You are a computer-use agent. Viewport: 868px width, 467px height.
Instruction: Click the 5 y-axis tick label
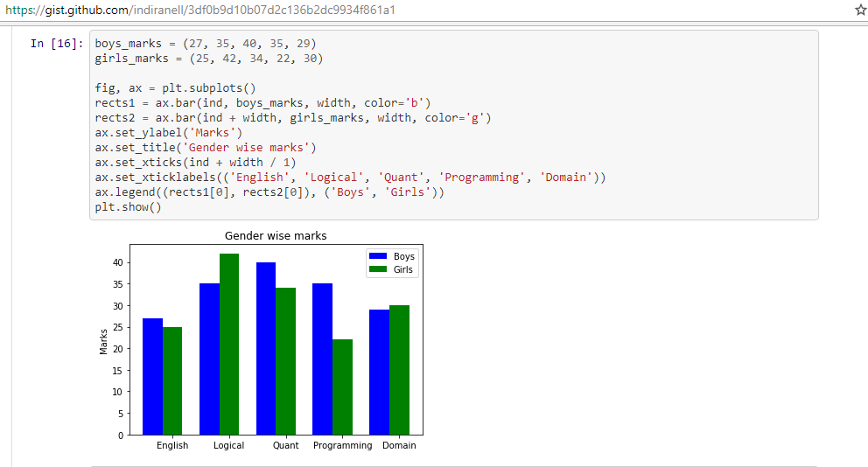[120, 414]
